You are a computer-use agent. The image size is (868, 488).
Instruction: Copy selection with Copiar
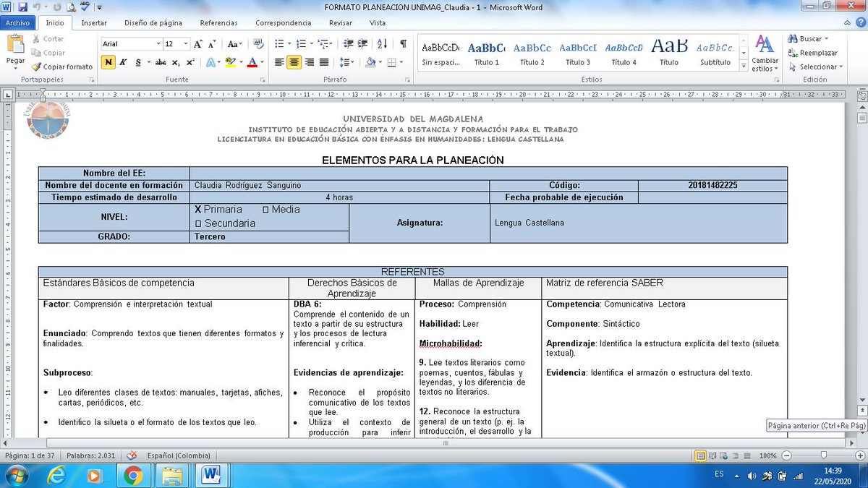(48, 53)
